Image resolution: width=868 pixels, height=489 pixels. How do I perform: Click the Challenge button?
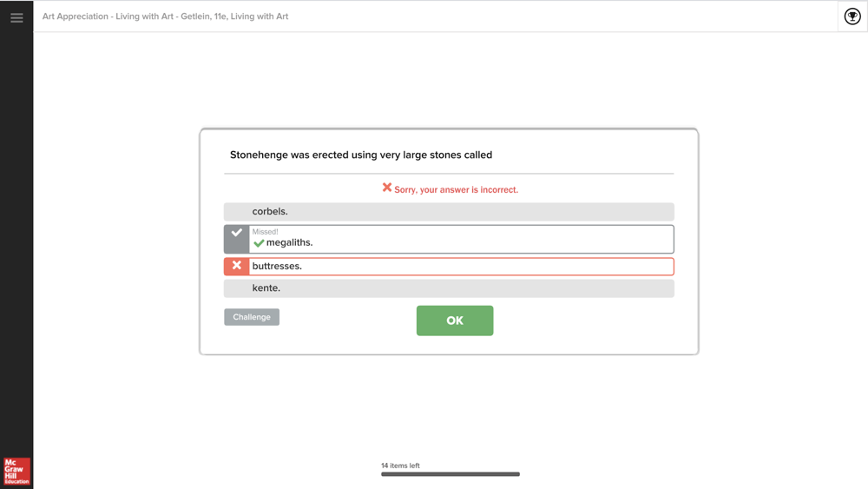pyautogui.click(x=252, y=317)
